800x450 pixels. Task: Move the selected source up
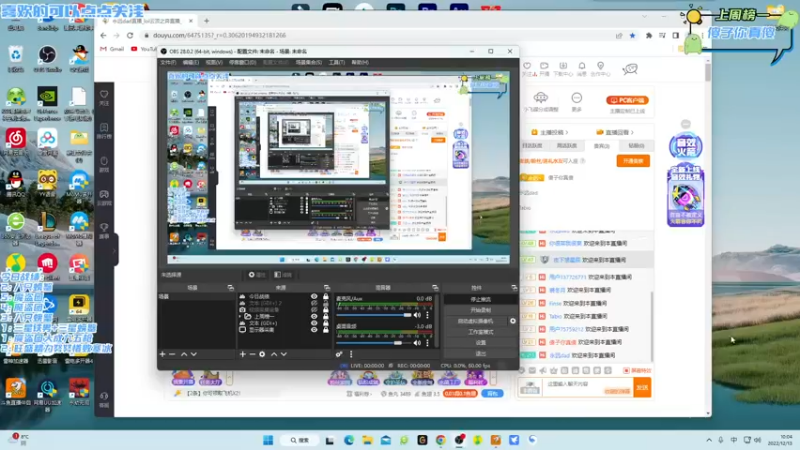click(274, 354)
